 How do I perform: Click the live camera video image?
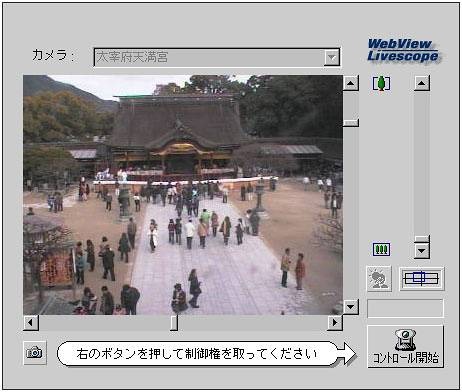point(183,195)
